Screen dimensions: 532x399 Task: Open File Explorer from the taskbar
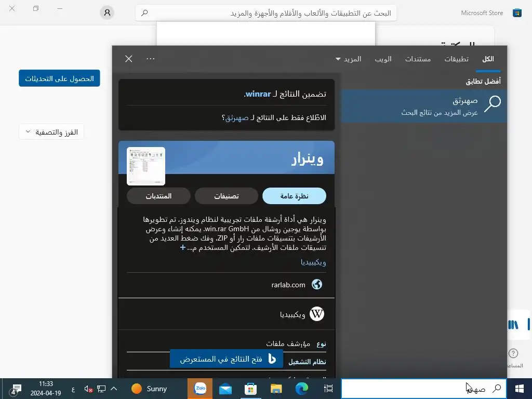pos(276,389)
